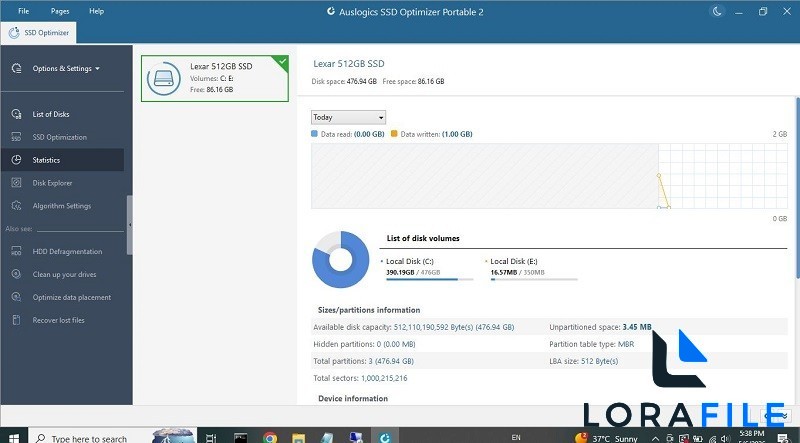Open the Help menu
This screenshot has width=800, height=443.
tap(96, 11)
